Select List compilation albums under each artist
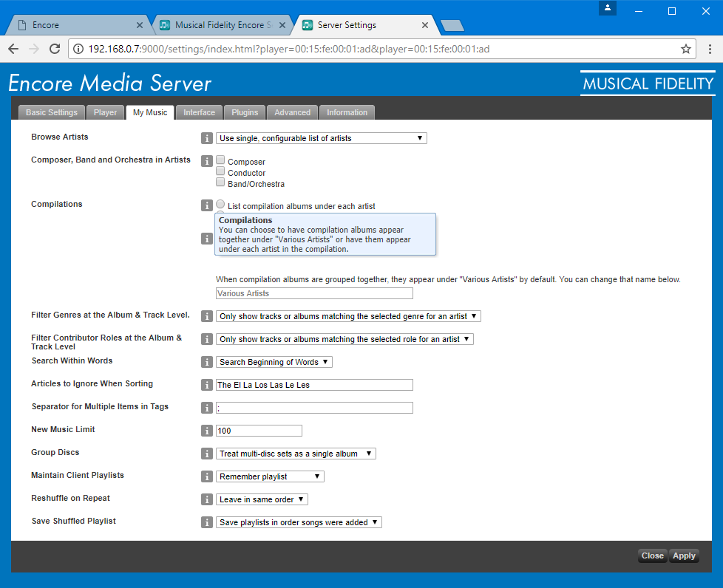 pyautogui.click(x=220, y=204)
